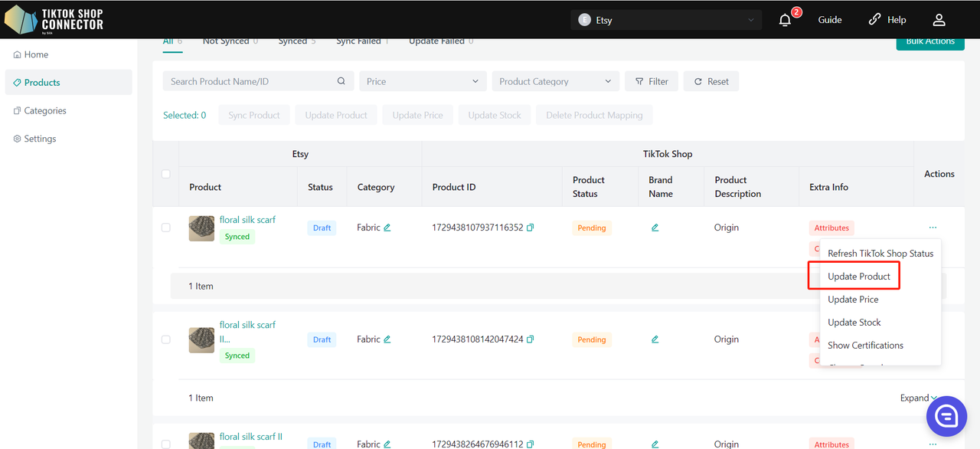Choose Show Certifications in the actions menu
Screen dimensions: 980x449
point(865,346)
